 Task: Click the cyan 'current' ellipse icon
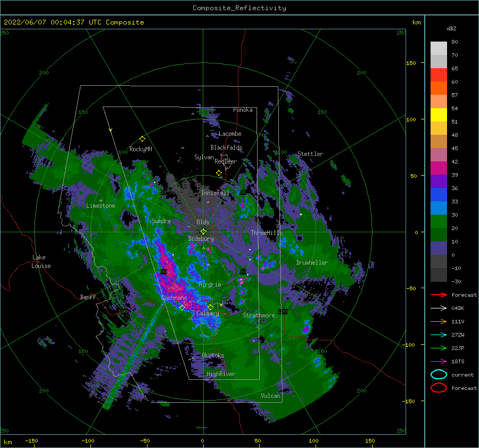coord(439,374)
